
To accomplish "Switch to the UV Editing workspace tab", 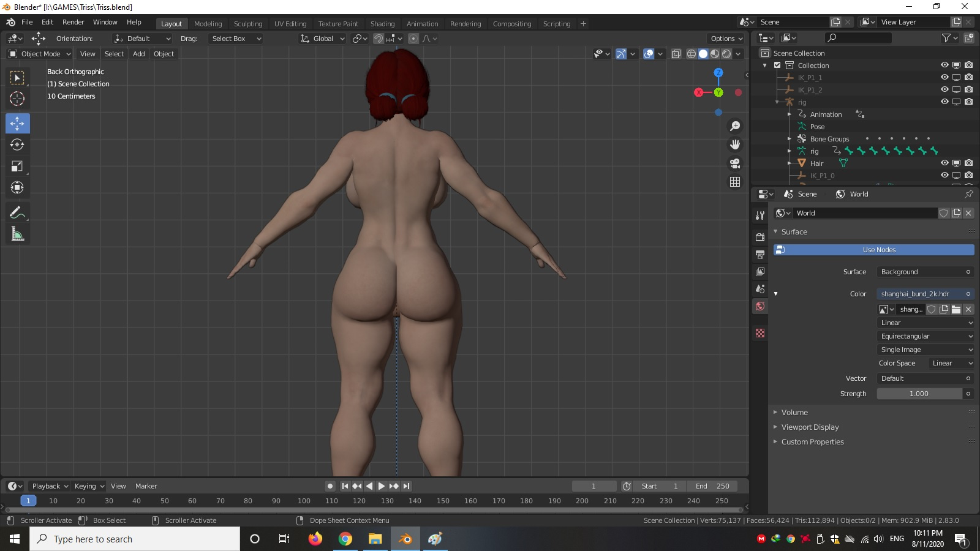I will click(290, 24).
